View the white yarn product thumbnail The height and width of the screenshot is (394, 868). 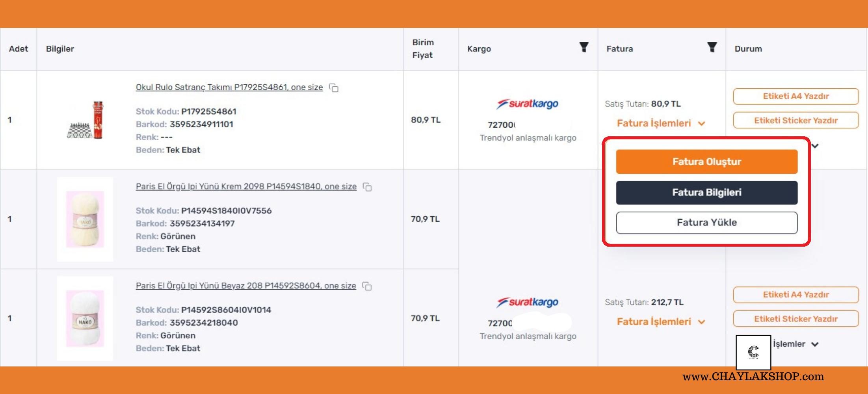(85, 318)
